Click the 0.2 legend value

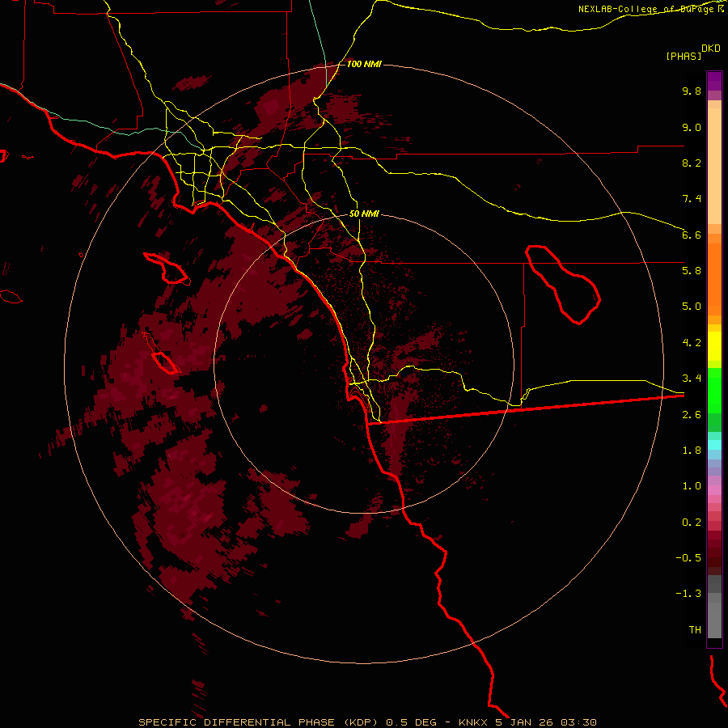tap(692, 523)
